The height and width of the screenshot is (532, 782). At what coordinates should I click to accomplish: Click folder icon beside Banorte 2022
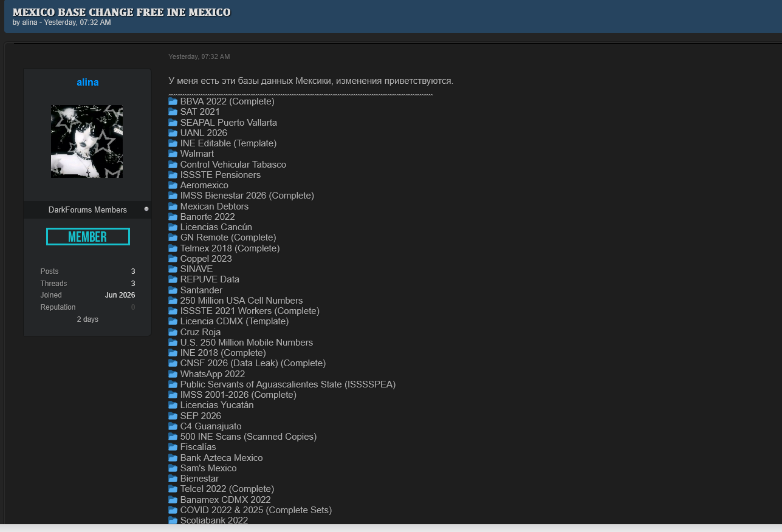(173, 216)
